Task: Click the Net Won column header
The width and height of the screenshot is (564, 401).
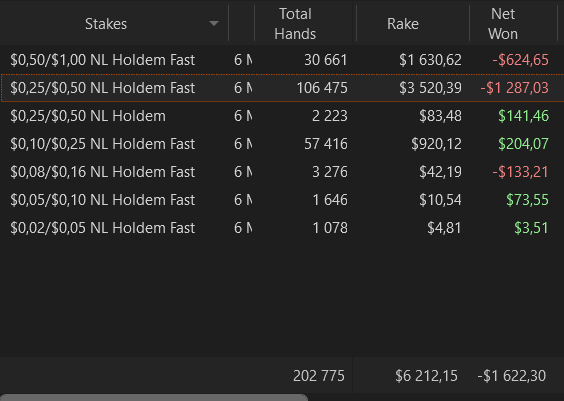Action: pyautogui.click(x=503, y=24)
